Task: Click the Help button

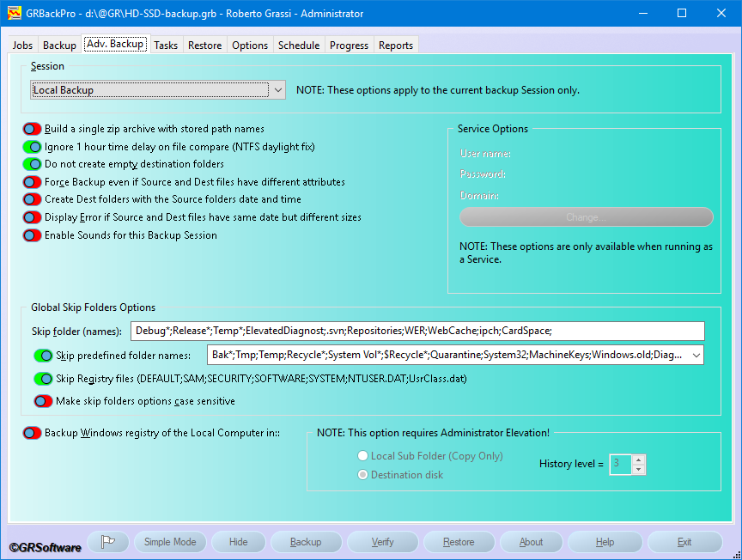Action: (605, 542)
